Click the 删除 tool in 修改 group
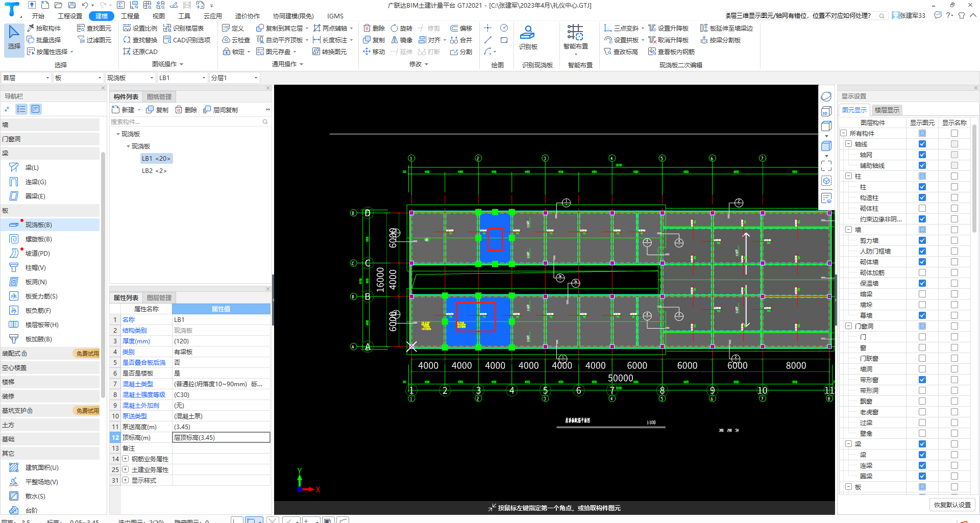The height and width of the screenshot is (523, 980). tap(374, 28)
